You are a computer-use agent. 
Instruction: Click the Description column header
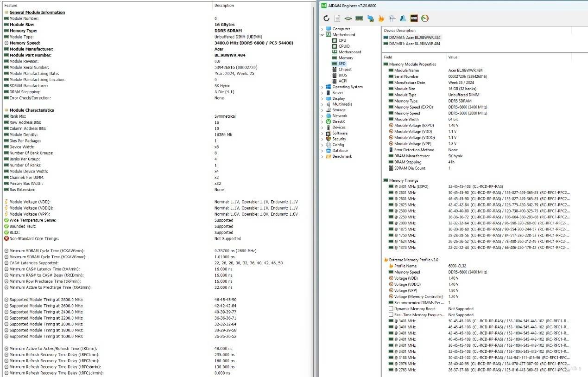click(224, 6)
